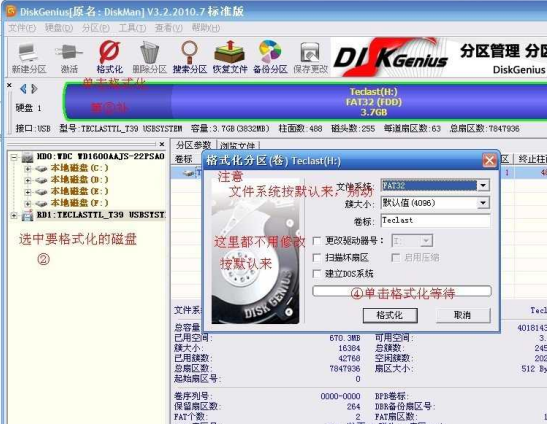Viewport: 549px width, 426px height.
Task: Enable the 更改驱动器号 checkbox
Action: point(317,241)
